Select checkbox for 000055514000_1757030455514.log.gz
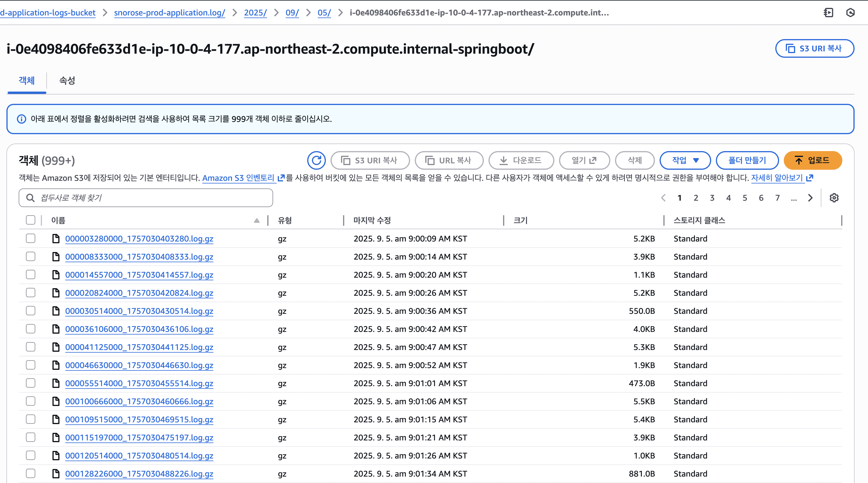Screen dimensions: 868x483 tap(31, 383)
